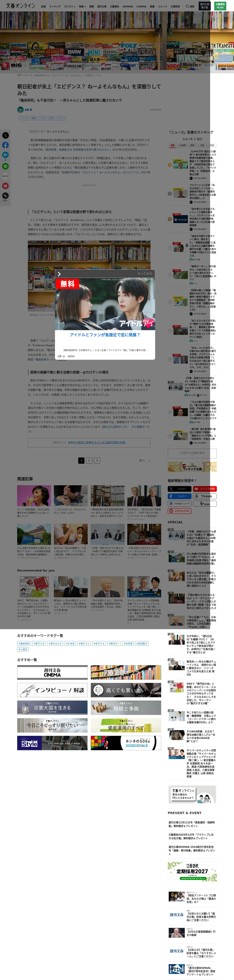Open next page link 世界中の医師に衝撃
The height and width of the screenshot is (980, 234).
coord(96,442)
